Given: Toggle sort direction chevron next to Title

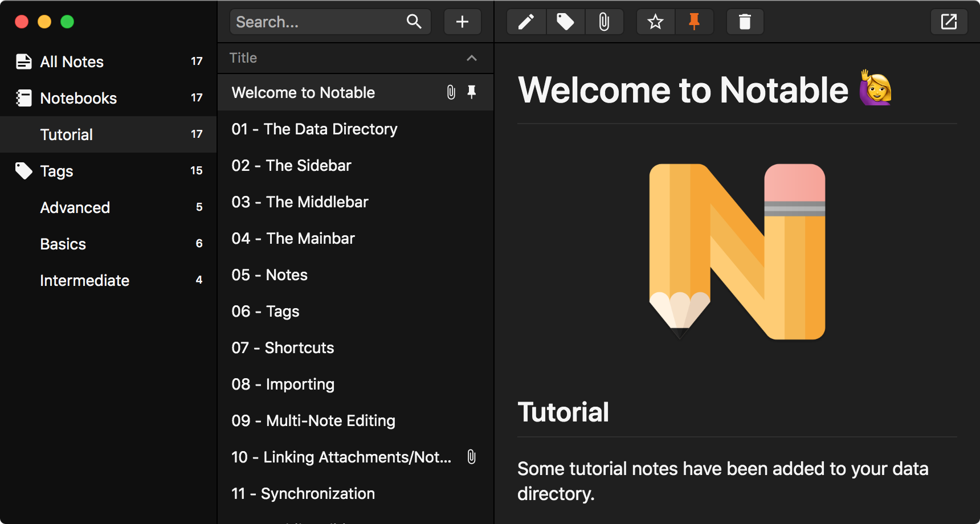Looking at the screenshot, I should pyautogui.click(x=472, y=58).
